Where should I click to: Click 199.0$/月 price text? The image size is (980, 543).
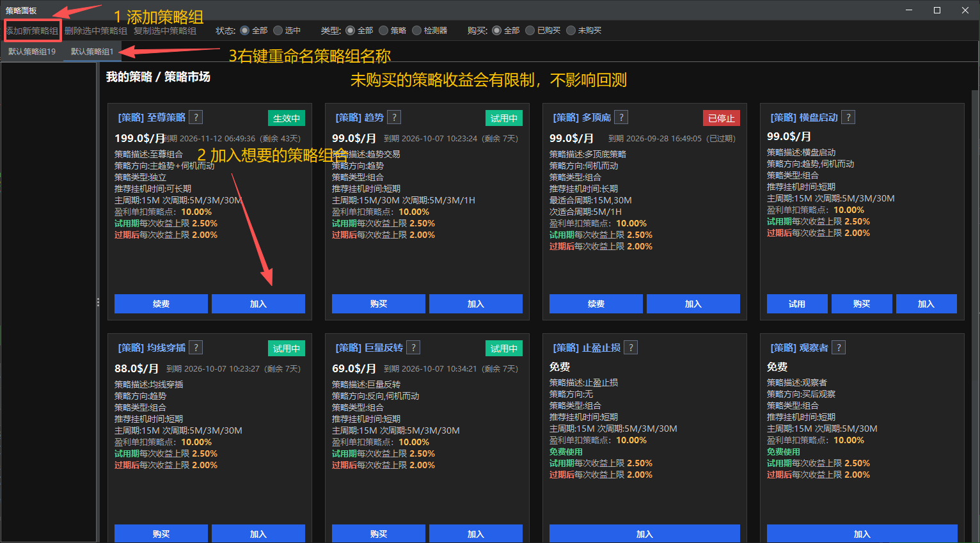click(x=139, y=138)
